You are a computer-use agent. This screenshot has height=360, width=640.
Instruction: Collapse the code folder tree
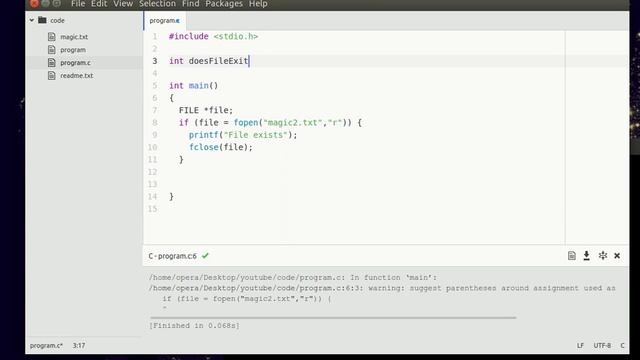pyautogui.click(x=31, y=20)
